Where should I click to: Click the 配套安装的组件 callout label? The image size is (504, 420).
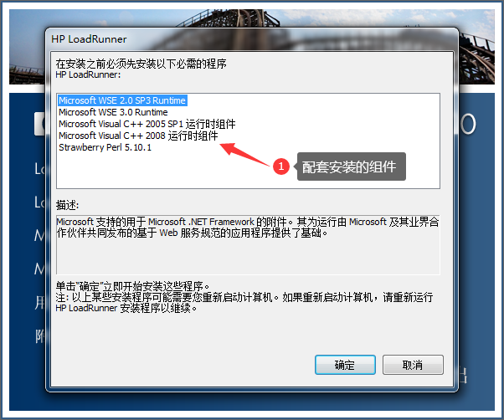(x=351, y=166)
